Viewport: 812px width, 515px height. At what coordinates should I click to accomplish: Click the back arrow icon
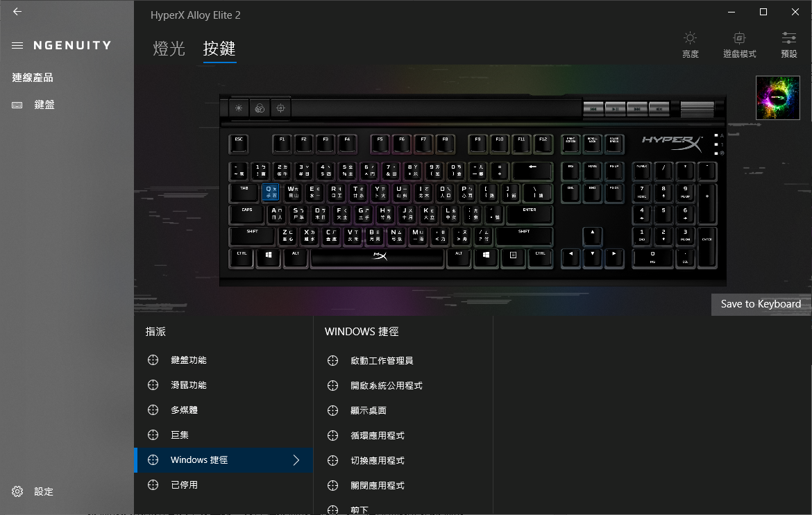click(17, 11)
